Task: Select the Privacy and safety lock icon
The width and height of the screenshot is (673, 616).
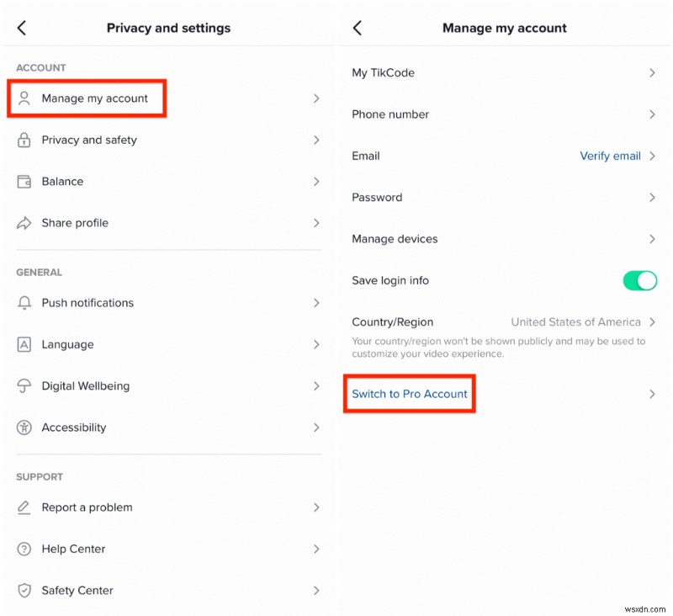Action: click(24, 140)
